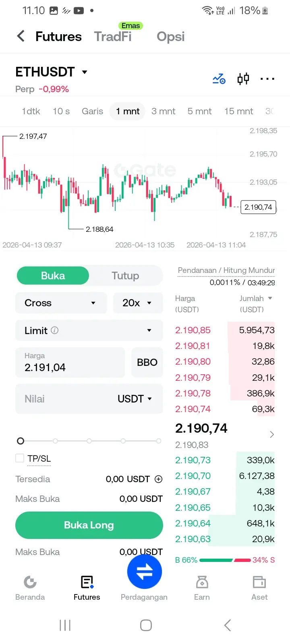Screen dimensions: 290x644
Task: Tap the back arrow icon
Action: click(21, 36)
